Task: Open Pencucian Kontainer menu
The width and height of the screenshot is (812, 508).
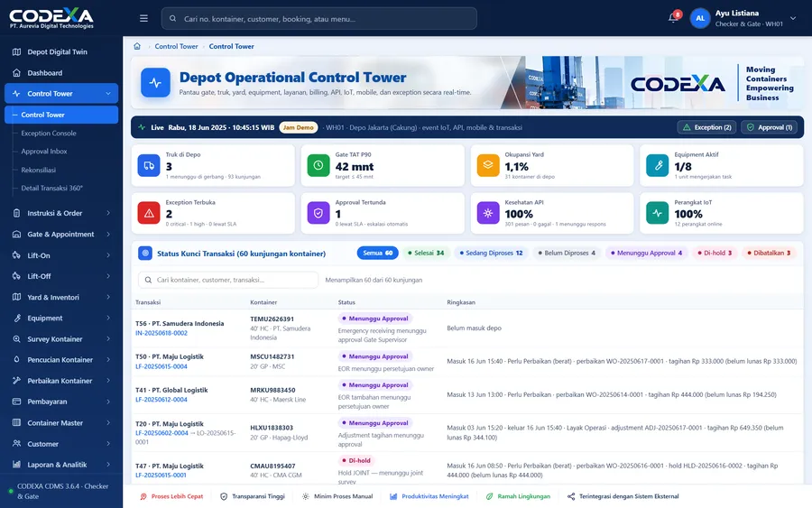Action: tap(61, 359)
